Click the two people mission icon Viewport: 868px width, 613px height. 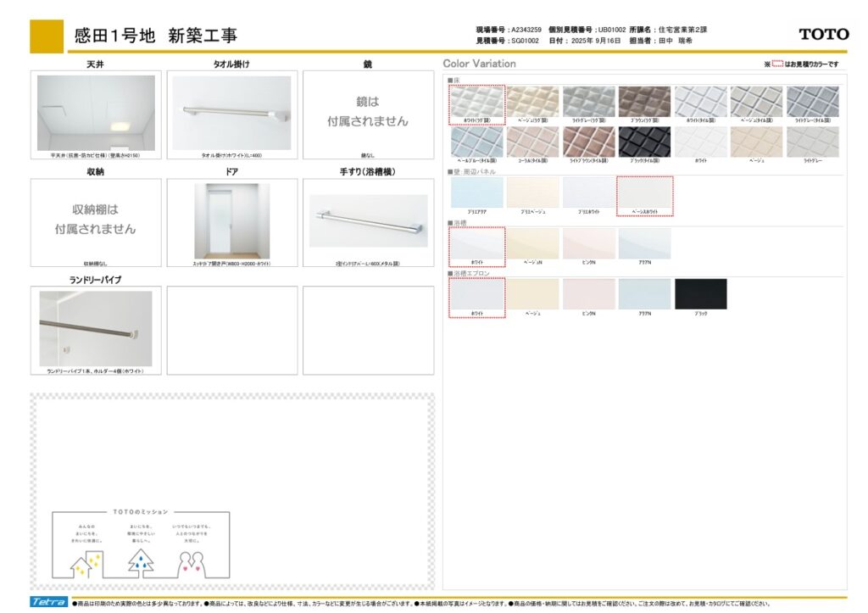[193, 561]
